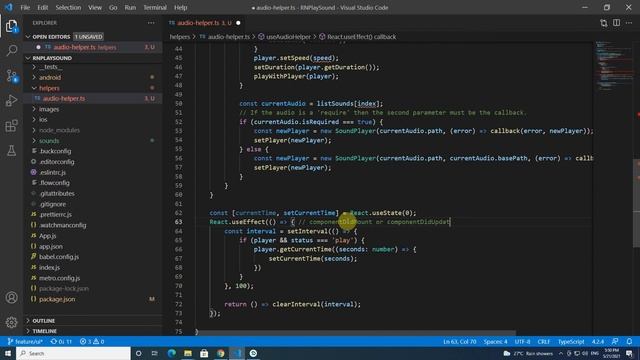This screenshot has width=640, height=360.
Task: Open the Extensions view
Action: 11,126
